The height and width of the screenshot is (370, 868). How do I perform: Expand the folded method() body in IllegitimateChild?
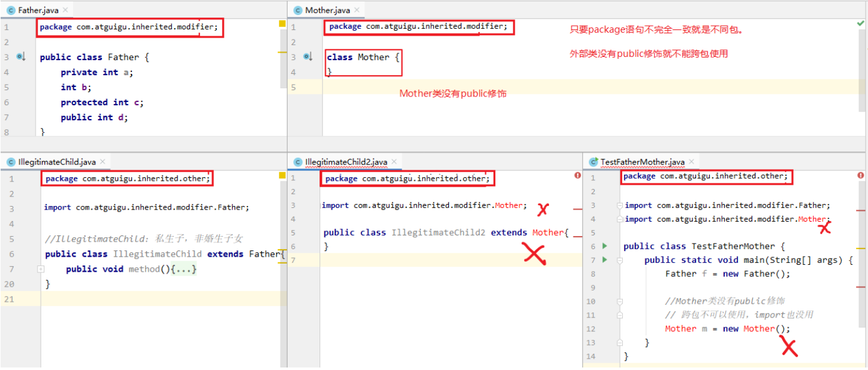[x=41, y=269]
